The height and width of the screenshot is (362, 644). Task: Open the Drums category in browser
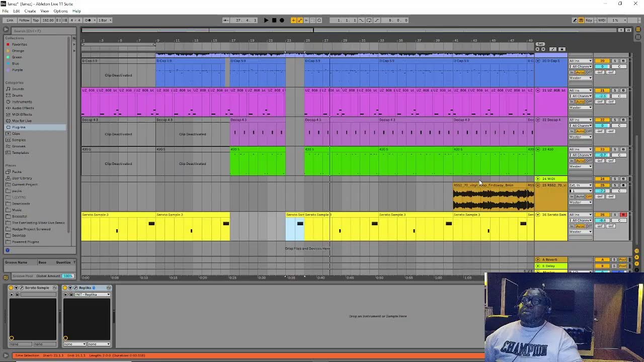coord(18,96)
